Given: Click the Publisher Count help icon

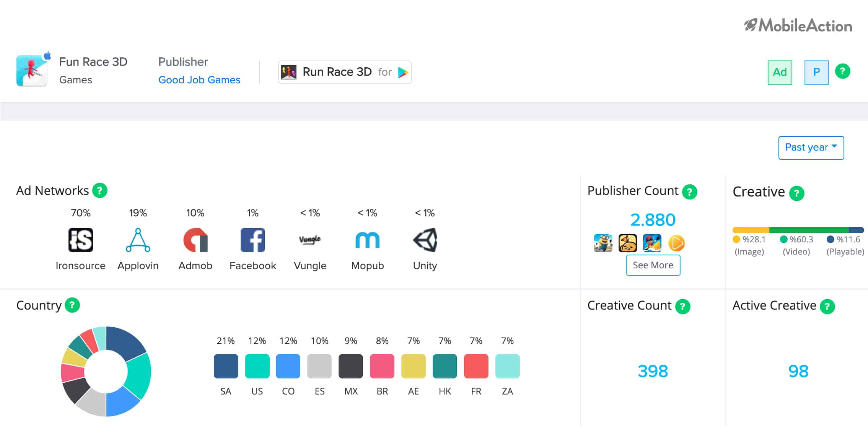Looking at the screenshot, I should (x=690, y=192).
